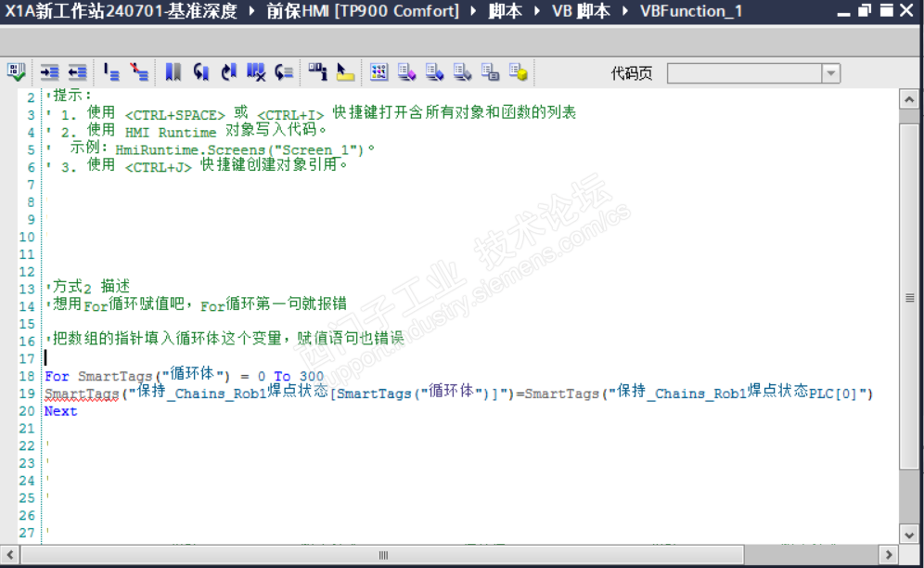Screen dimensions: 924x568
Task: Click inside the 代码页 selection field
Action: (745, 73)
